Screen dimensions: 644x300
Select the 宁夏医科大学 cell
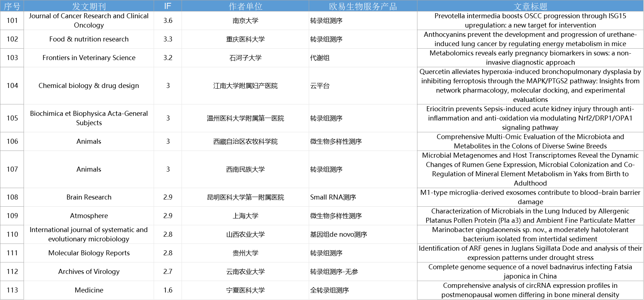pyautogui.click(x=246, y=290)
